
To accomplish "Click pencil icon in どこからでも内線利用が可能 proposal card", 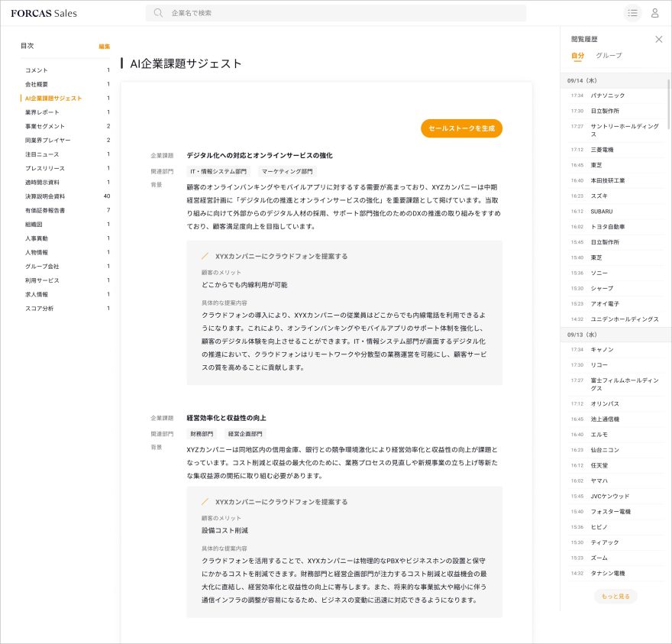I will [x=205, y=256].
